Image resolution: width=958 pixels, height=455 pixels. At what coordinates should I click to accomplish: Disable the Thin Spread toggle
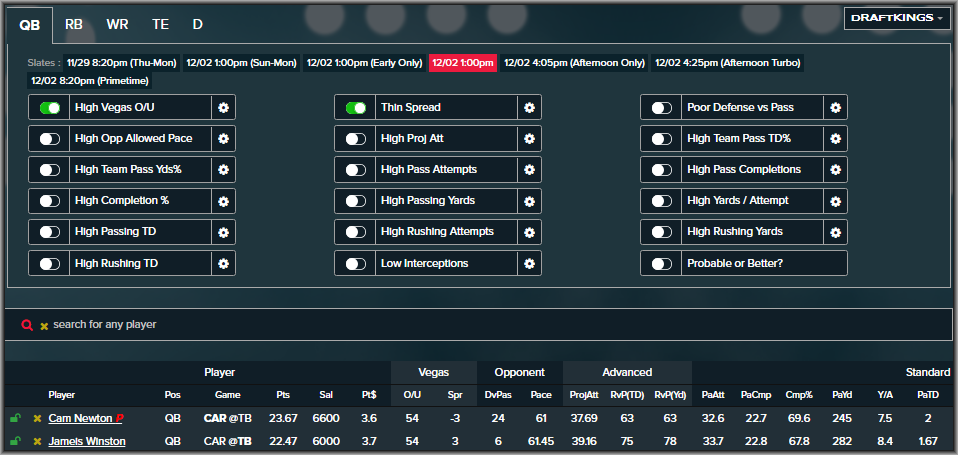point(356,107)
